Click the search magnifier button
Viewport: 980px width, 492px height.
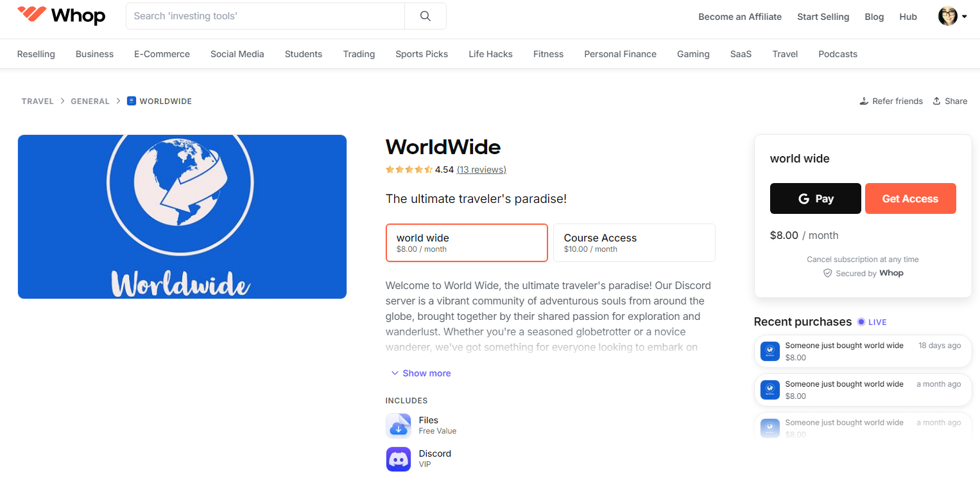click(426, 16)
